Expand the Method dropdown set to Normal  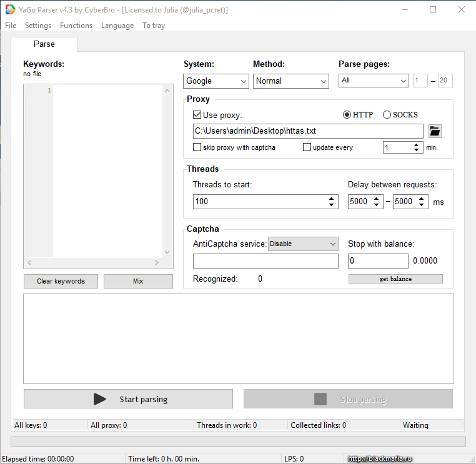(x=291, y=81)
